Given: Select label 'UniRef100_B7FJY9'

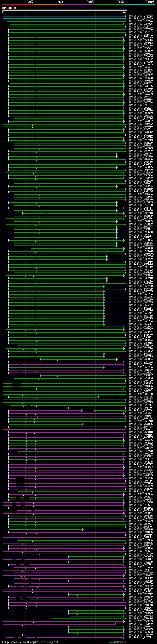Looking at the screenshot, I should [141, 38].
